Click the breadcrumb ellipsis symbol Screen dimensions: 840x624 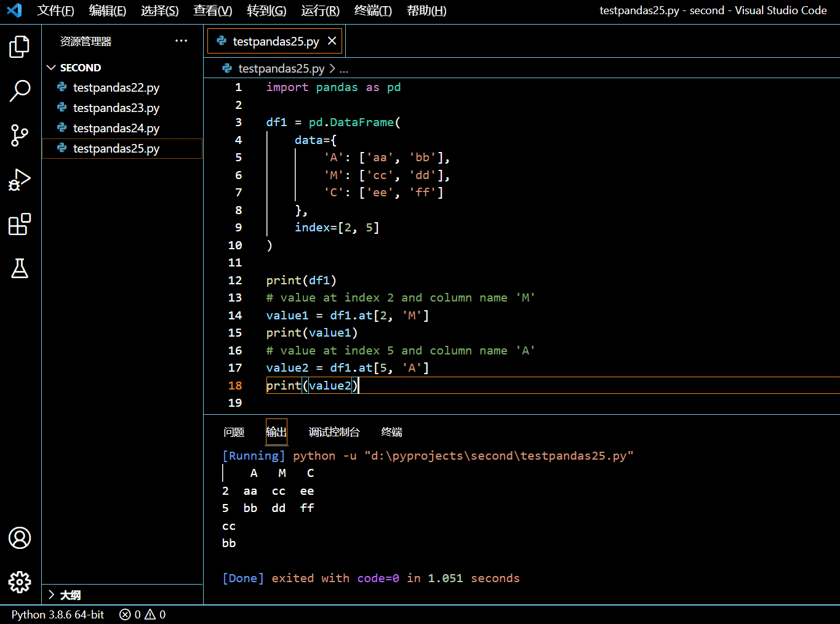[x=344, y=69]
